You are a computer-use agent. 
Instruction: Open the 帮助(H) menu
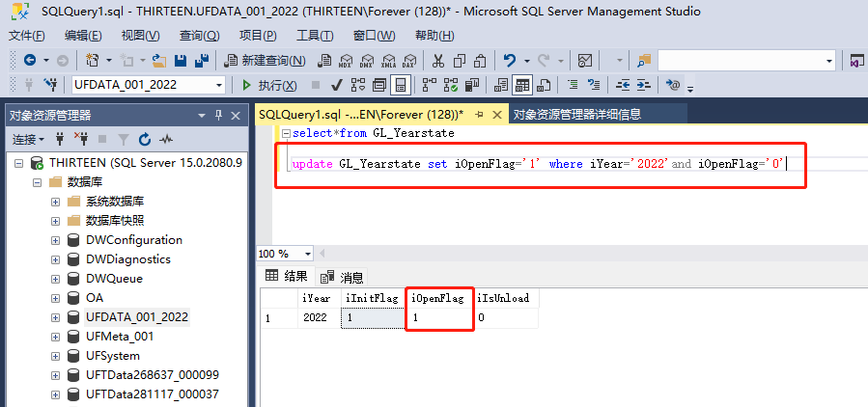click(434, 36)
